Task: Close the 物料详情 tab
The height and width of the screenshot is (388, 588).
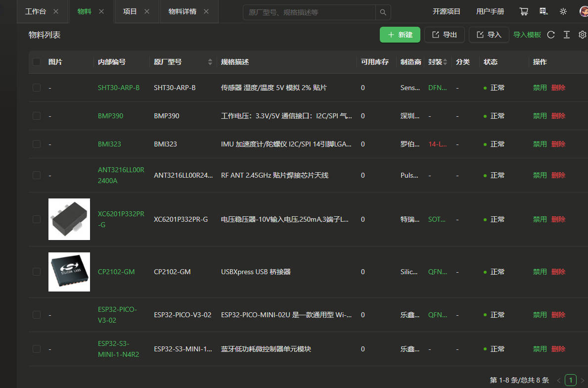Action: [x=206, y=12]
